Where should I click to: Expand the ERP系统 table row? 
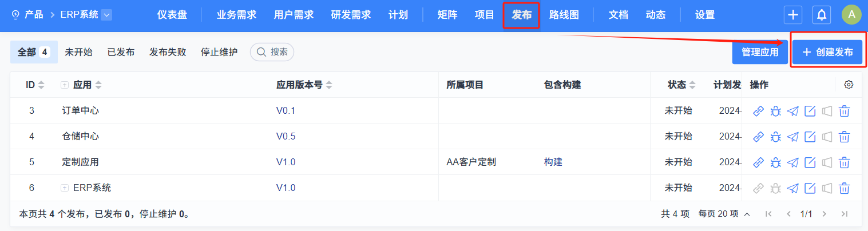(65, 188)
